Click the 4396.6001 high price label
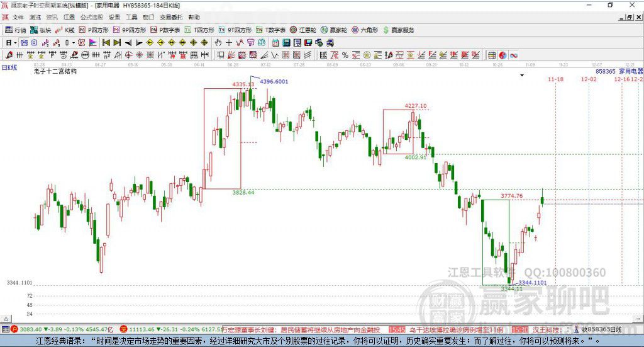 274,81
